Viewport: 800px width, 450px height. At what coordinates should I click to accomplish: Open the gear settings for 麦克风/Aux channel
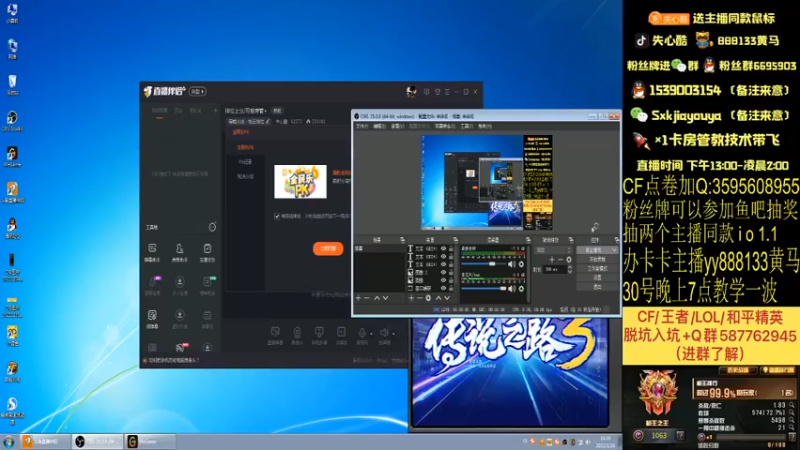pos(521,289)
